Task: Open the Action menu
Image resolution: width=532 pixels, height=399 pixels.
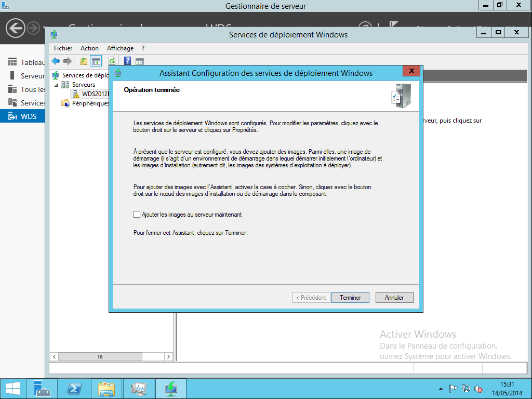Action: tap(89, 48)
